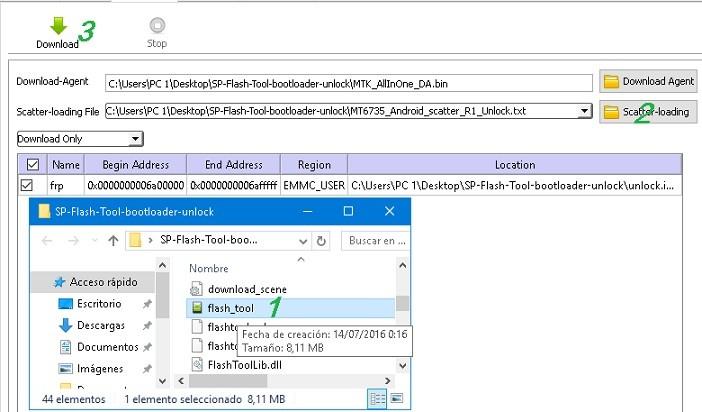This screenshot has width=702, height=412.
Task: Click navigation pane scroll down arrow
Action: click(x=163, y=381)
